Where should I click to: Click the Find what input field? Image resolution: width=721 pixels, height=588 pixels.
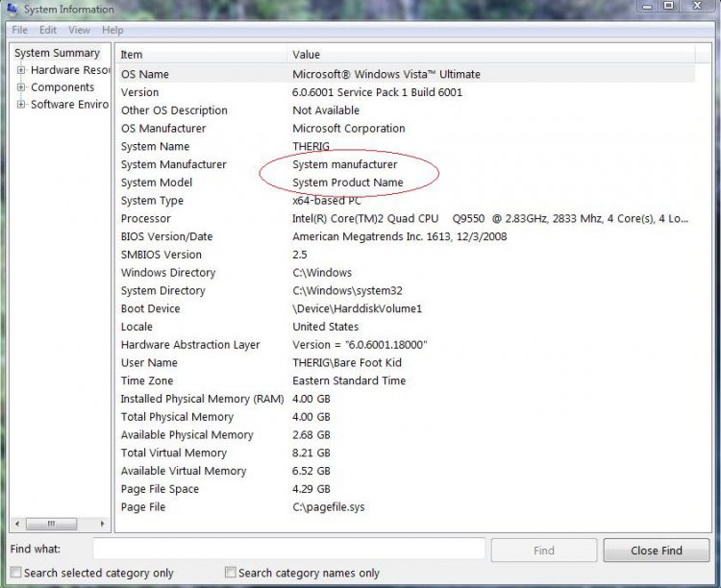(x=289, y=549)
